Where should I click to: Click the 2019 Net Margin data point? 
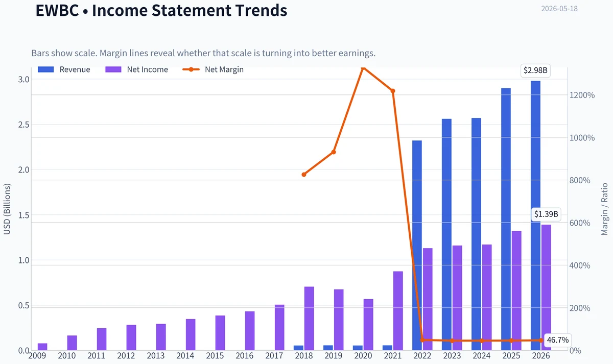334,152
